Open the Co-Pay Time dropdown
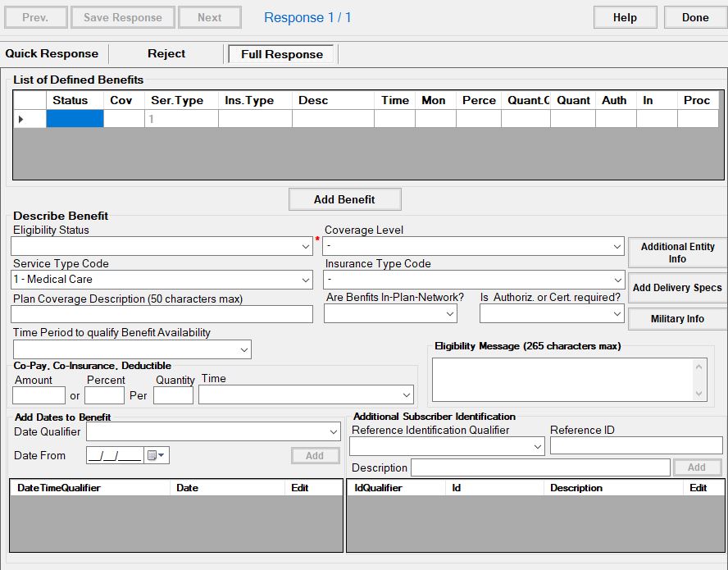The height and width of the screenshot is (570, 728). 407,395
